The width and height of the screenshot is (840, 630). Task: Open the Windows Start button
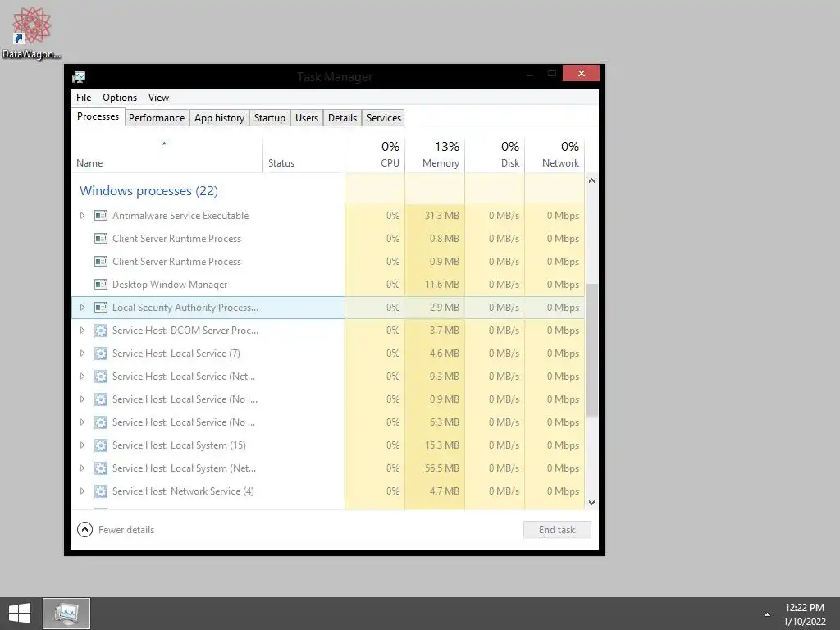20,614
